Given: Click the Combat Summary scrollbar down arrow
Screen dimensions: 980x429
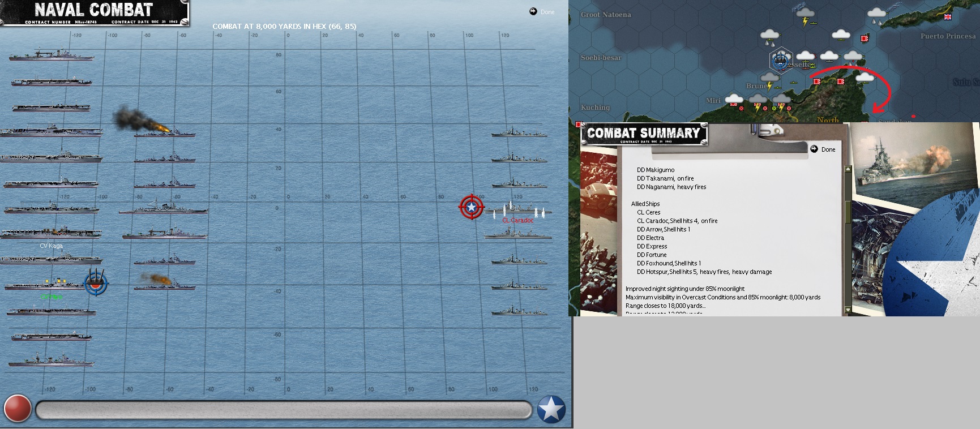Looking at the screenshot, I should pyautogui.click(x=848, y=310).
